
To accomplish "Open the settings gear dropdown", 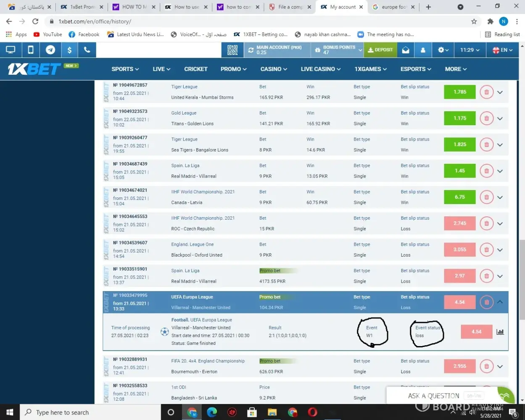I will pos(443,50).
